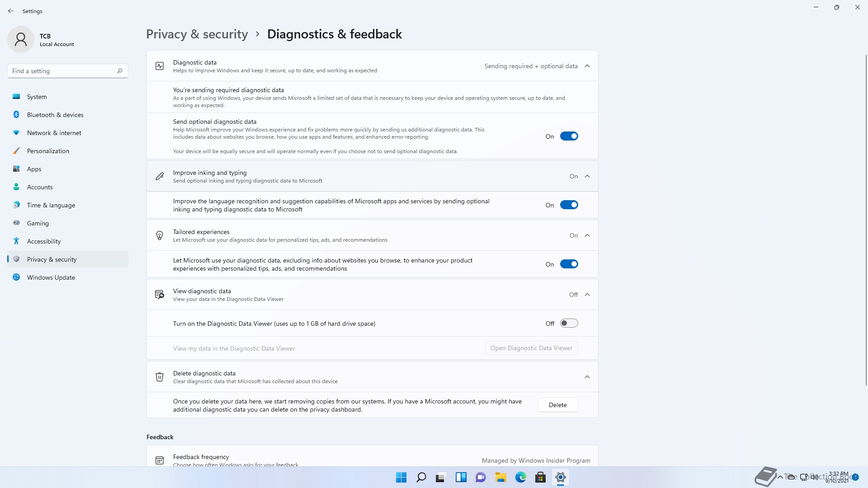Click the Feedback frequency calendar icon
This screenshot has height=488, width=868.
tap(160, 460)
